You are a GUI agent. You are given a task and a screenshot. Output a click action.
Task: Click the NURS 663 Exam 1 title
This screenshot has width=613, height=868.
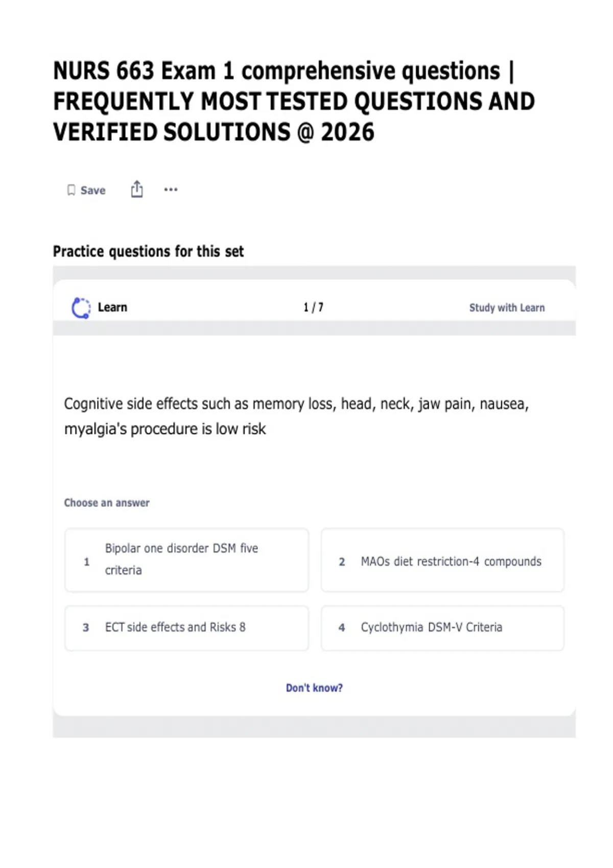click(x=294, y=101)
